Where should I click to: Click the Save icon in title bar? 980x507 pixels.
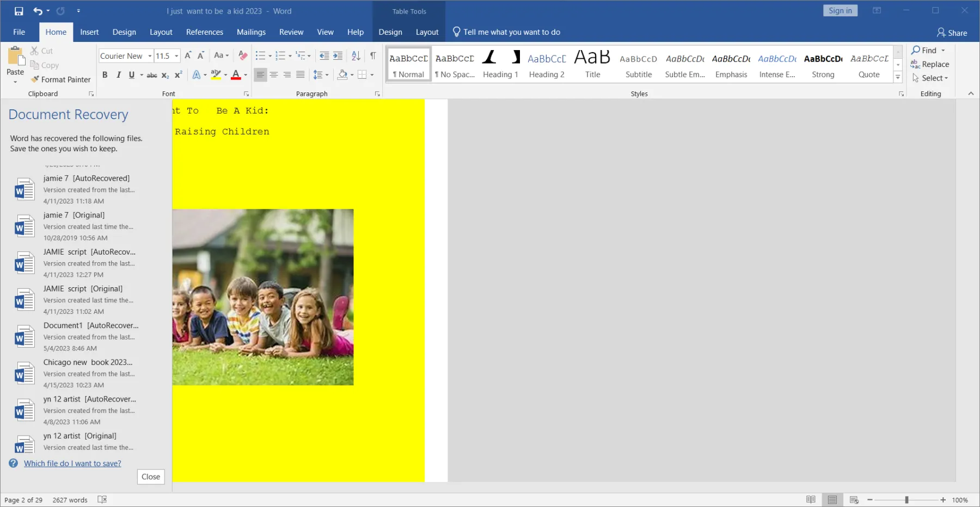pyautogui.click(x=19, y=11)
